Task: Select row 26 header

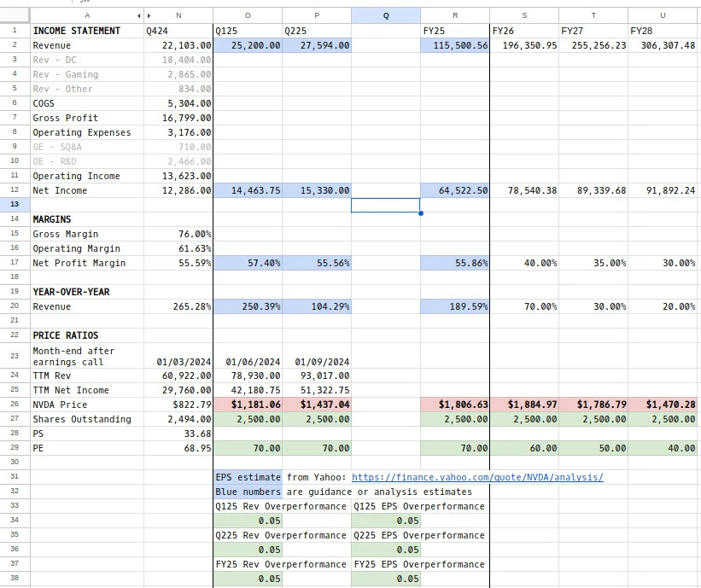Action: click(x=15, y=404)
